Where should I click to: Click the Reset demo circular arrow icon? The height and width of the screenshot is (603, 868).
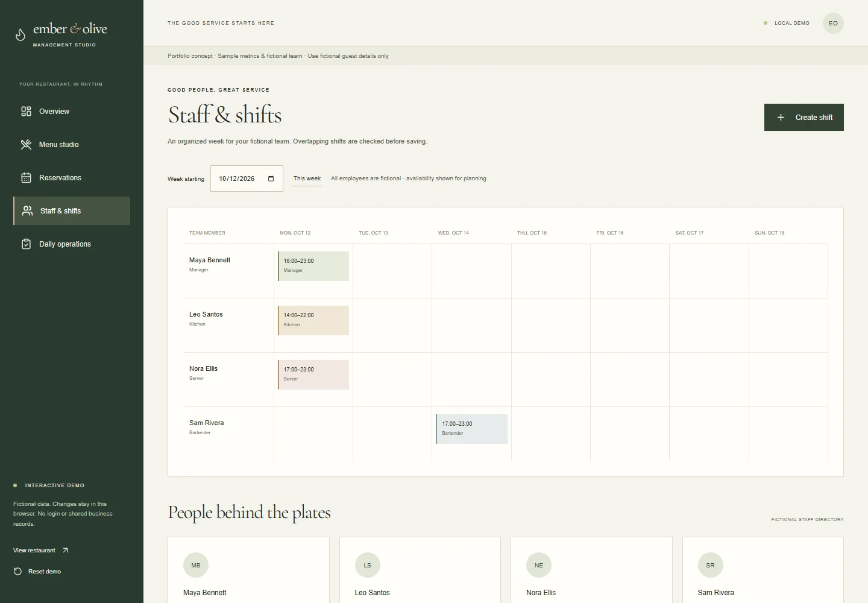pos(17,572)
